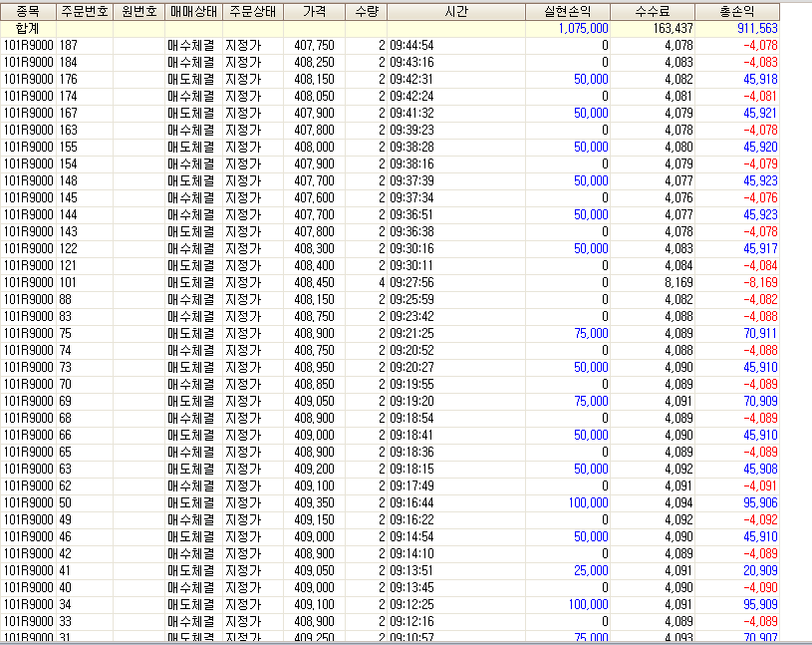This screenshot has height=645, width=812.
Task: Select order number 176 cell
Action: coord(69,80)
